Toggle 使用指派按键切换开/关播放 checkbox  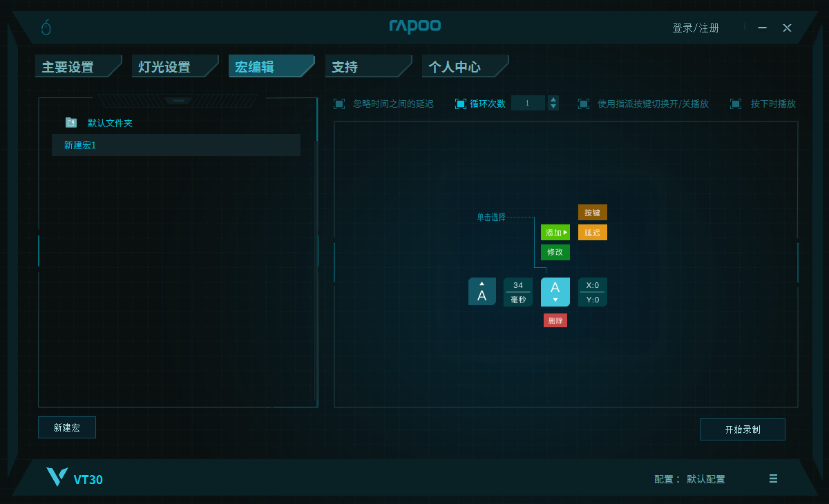pyautogui.click(x=584, y=104)
